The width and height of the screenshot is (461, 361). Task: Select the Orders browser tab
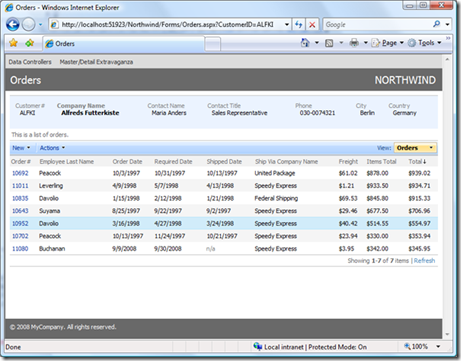point(123,44)
